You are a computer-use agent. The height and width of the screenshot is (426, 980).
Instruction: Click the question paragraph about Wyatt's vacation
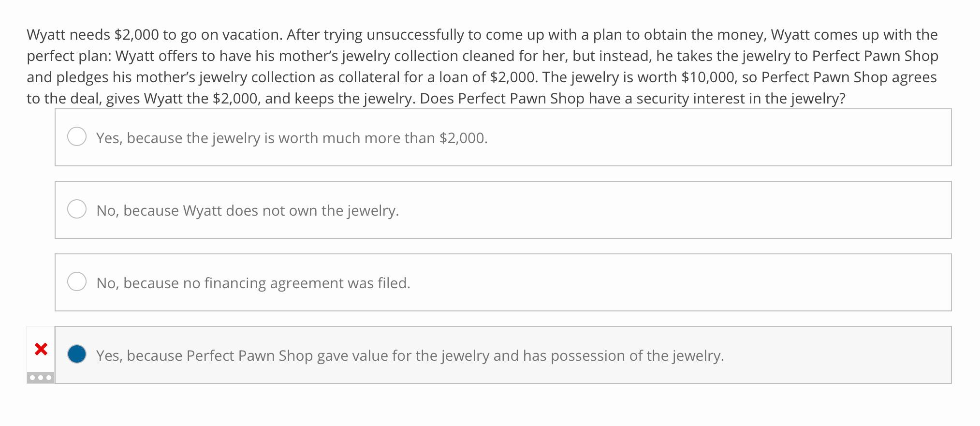coord(483,65)
